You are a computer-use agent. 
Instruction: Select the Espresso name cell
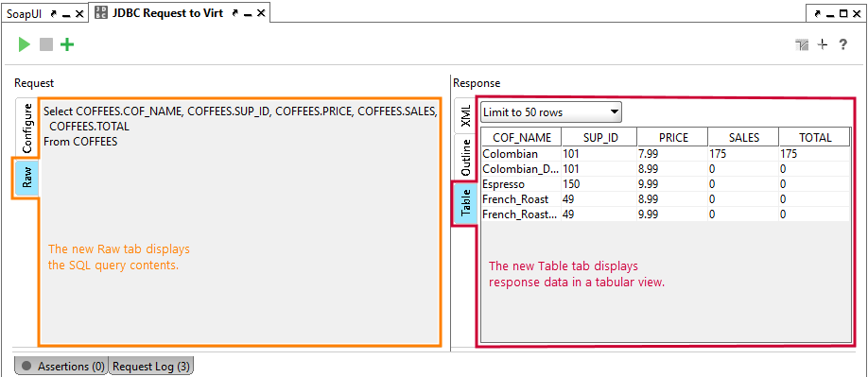(522, 184)
